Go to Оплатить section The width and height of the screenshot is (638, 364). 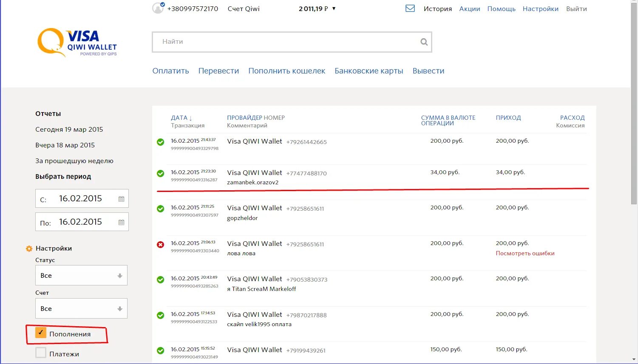(x=170, y=71)
